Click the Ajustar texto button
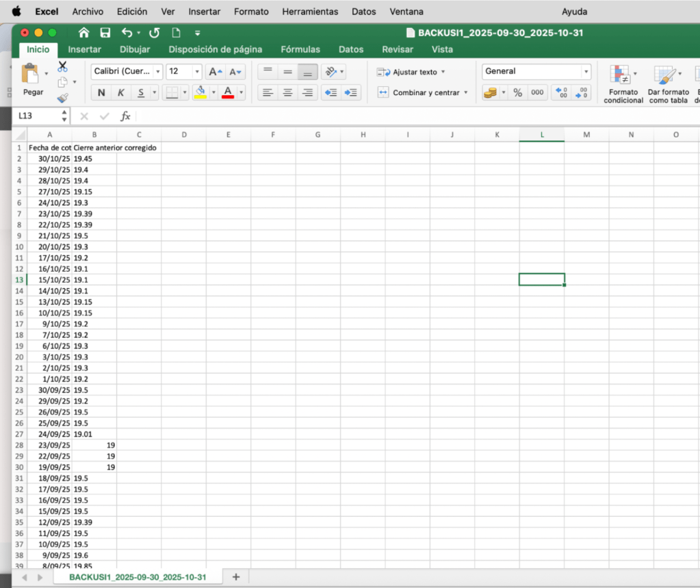Image resolution: width=700 pixels, height=588 pixels. pyautogui.click(x=411, y=72)
